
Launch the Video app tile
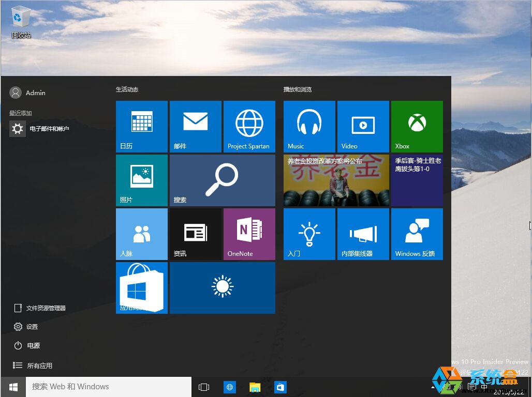click(363, 126)
